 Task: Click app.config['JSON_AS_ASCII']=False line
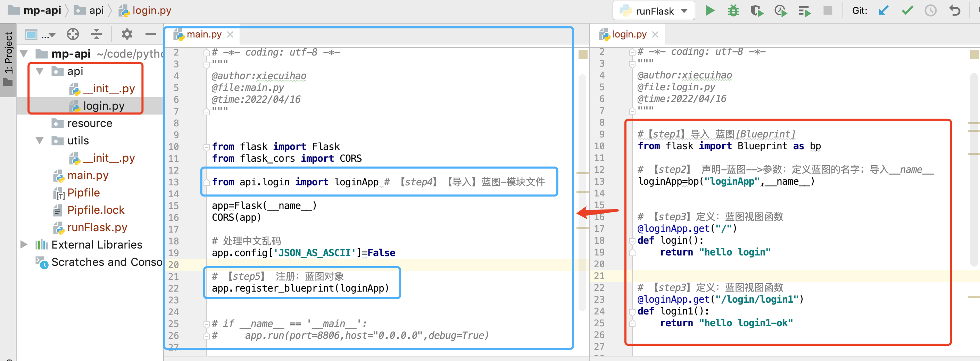click(x=304, y=253)
